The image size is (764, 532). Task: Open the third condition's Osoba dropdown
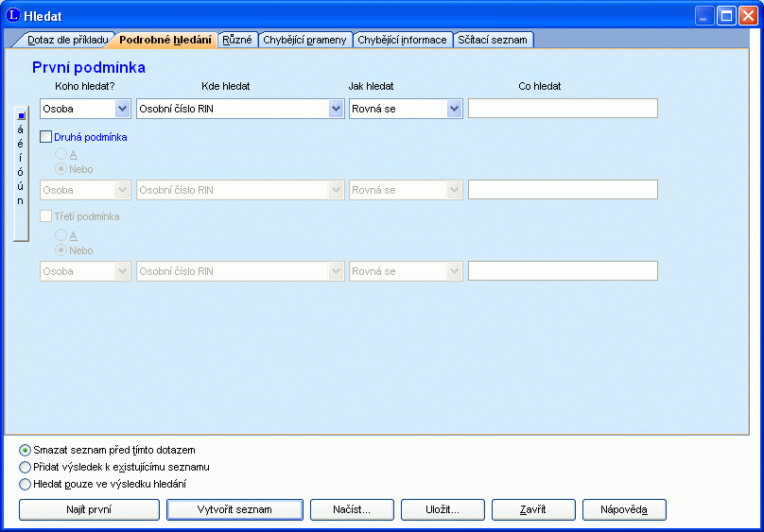(85, 271)
